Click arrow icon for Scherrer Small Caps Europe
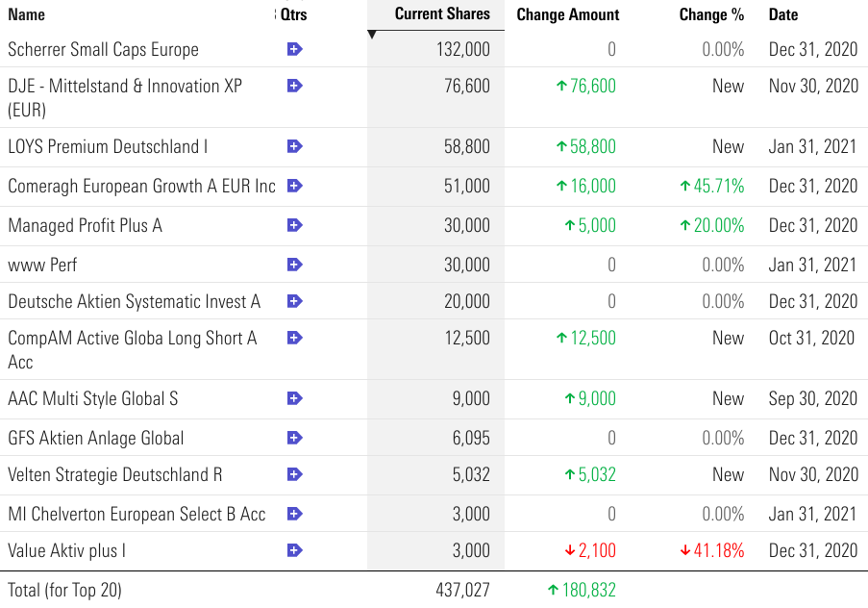Screen dimensions: 868x608 click(x=295, y=49)
